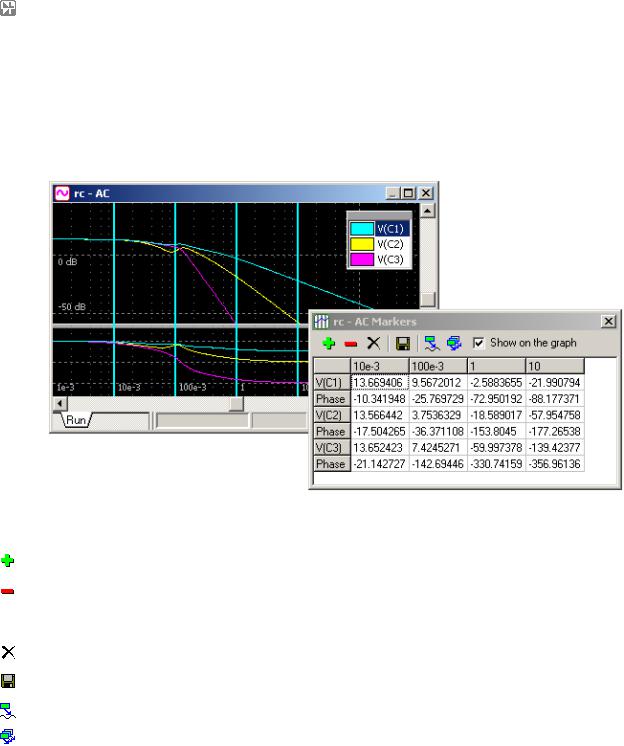
Task: Click the graph's vertical scrollbar up arrow
Action: pyautogui.click(x=428, y=210)
